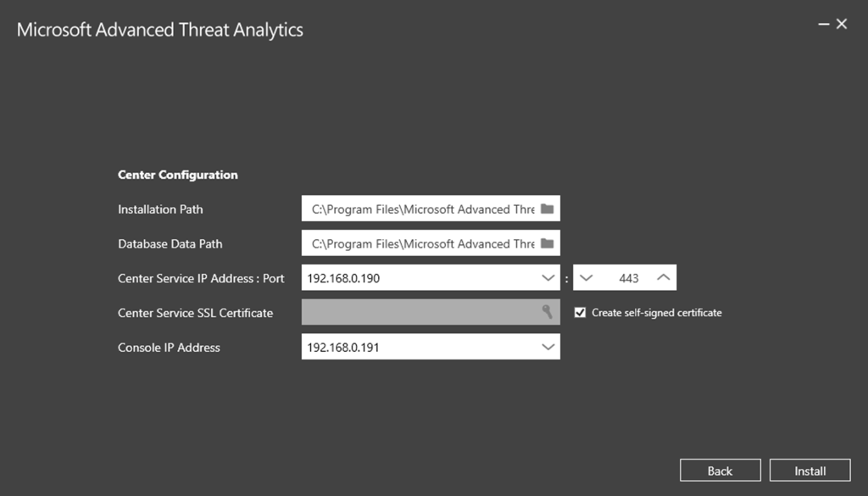Open the Console IP Address dropdown
Screen dimensions: 868x496
click(548, 346)
